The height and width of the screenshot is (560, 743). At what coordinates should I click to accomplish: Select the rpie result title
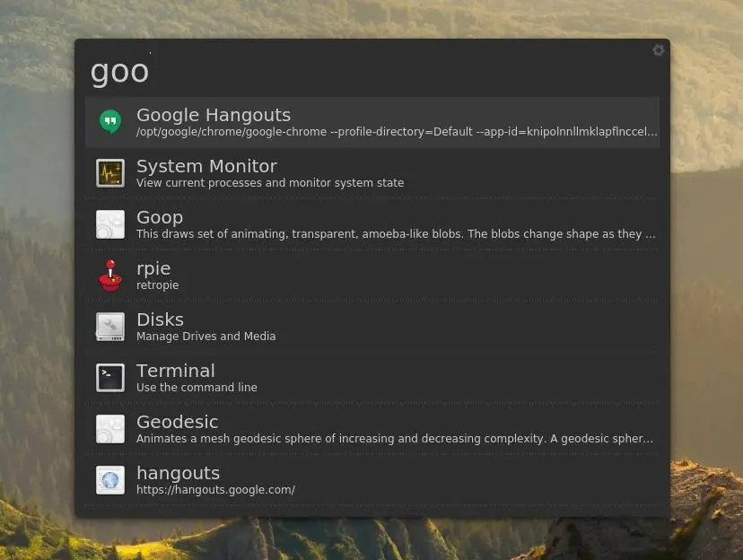point(153,269)
